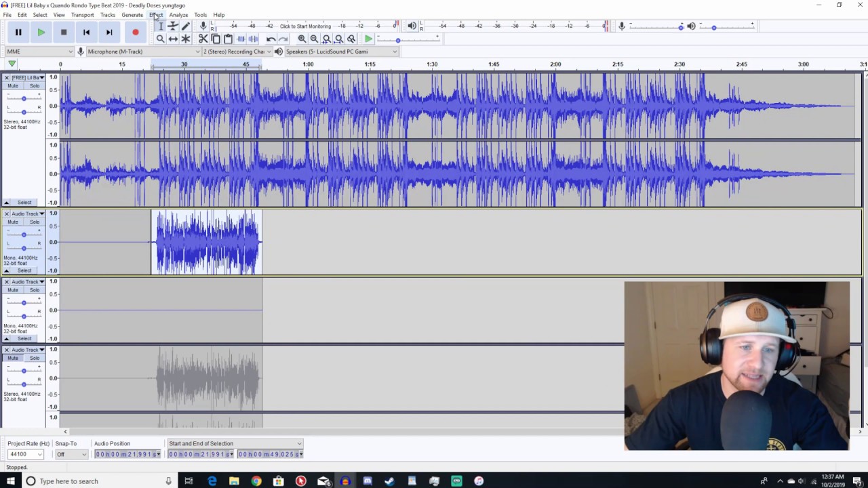
Task: Click the green Play button
Action: [41, 32]
